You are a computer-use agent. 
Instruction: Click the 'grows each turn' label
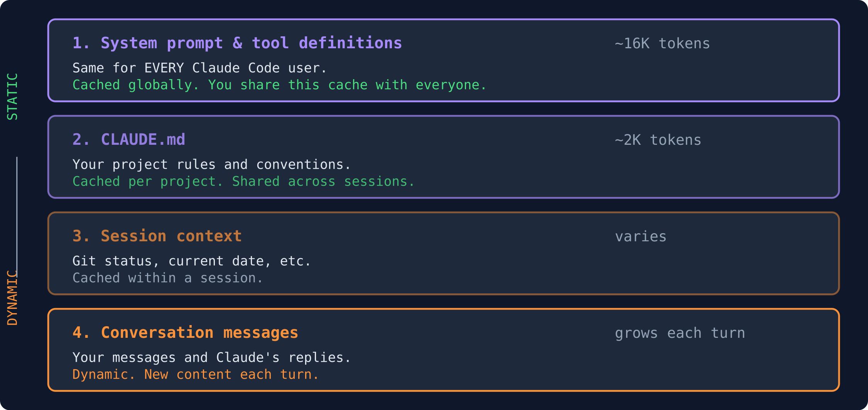[680, 333]
